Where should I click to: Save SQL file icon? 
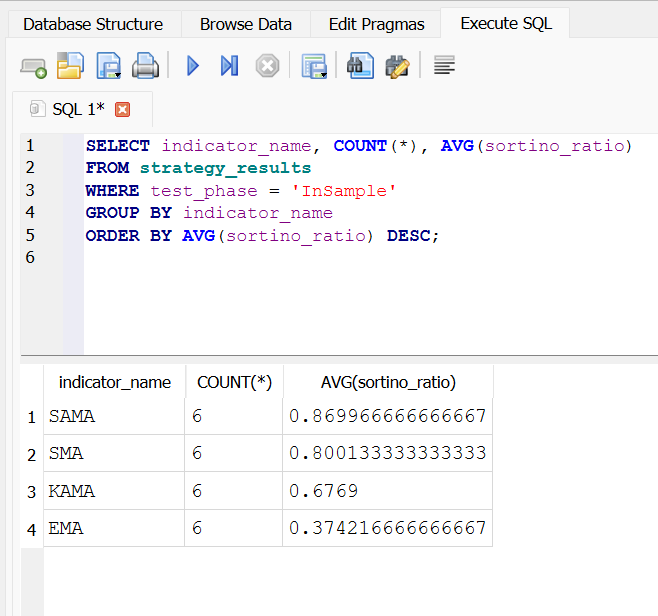click(109, 66)
